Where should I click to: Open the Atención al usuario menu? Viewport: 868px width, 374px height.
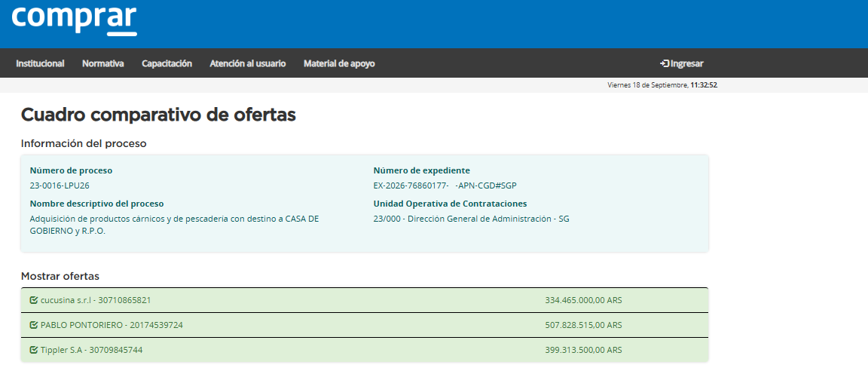tap(247, 64)
